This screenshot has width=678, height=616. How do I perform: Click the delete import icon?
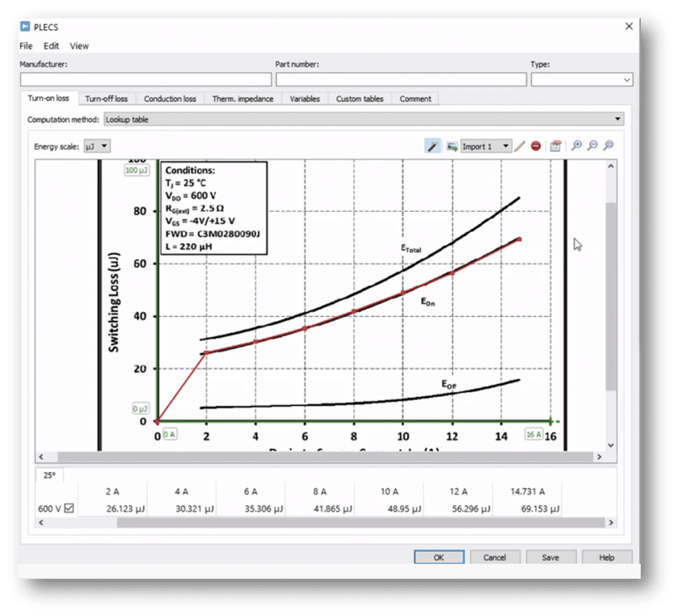pyautogui.click(x=536, y=146)
